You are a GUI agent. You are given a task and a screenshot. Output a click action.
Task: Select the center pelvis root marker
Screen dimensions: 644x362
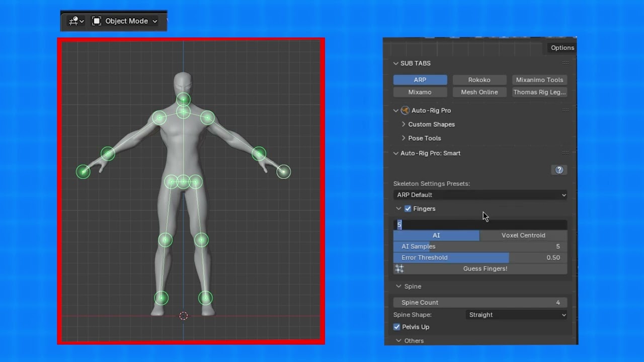tap(183, 182)
